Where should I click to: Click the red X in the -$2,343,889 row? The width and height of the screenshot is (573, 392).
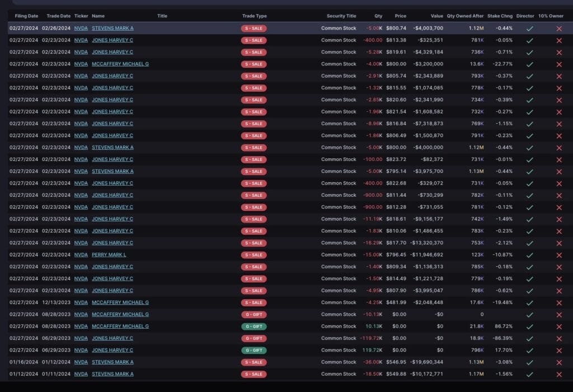[559, 77]
